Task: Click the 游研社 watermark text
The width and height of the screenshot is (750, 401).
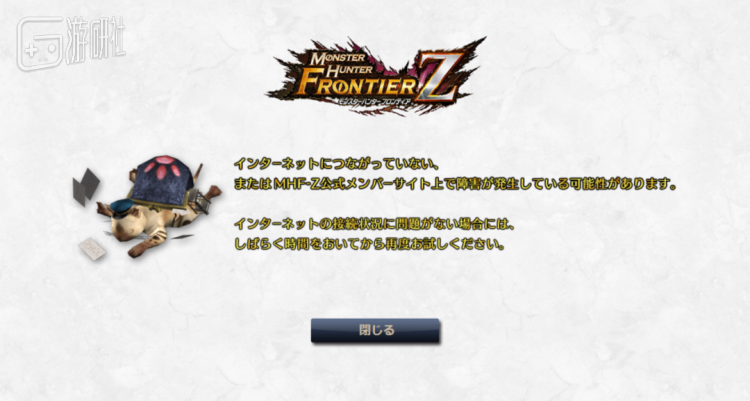Action: tap(96, 41)
